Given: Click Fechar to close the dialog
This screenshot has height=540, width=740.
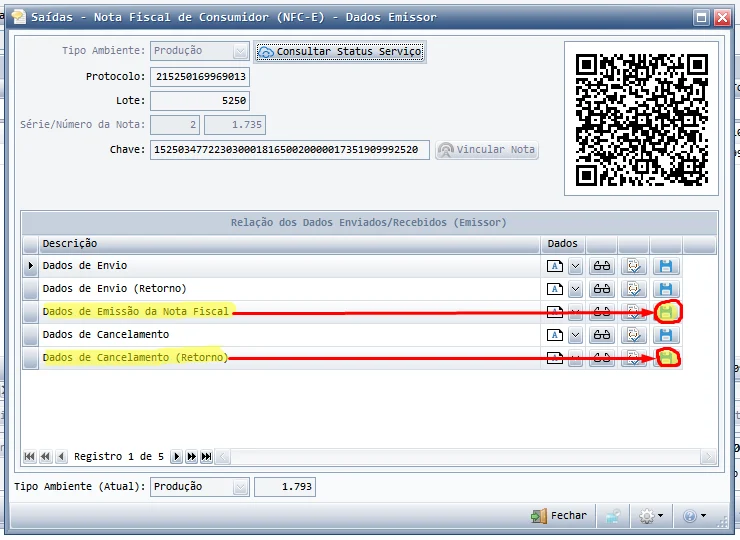Looking at the screenshot, I should (559, 515).
